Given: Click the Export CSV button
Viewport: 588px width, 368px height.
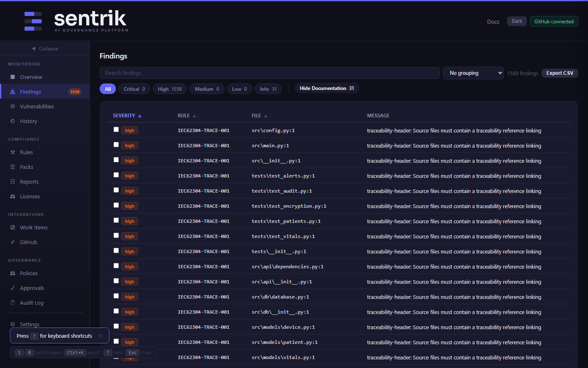Looking at the screenshot, I should click(x=560, y=73).
